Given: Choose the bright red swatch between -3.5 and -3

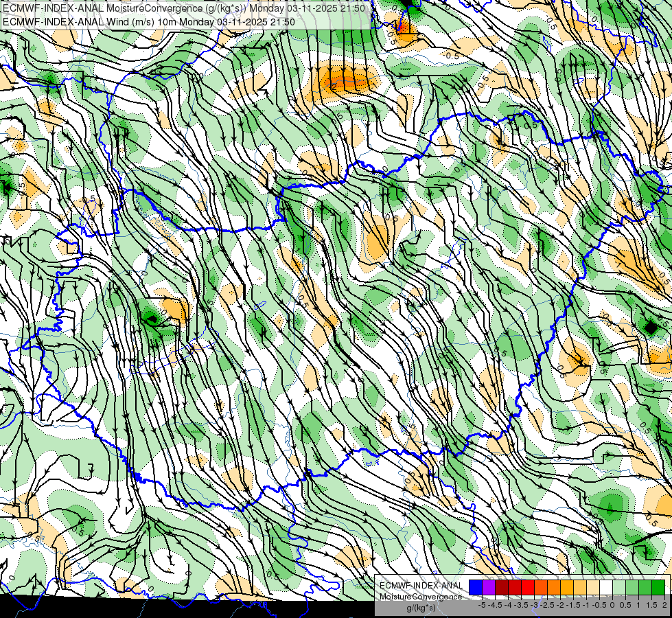Looking at the screenshot, I should point(528,588).
